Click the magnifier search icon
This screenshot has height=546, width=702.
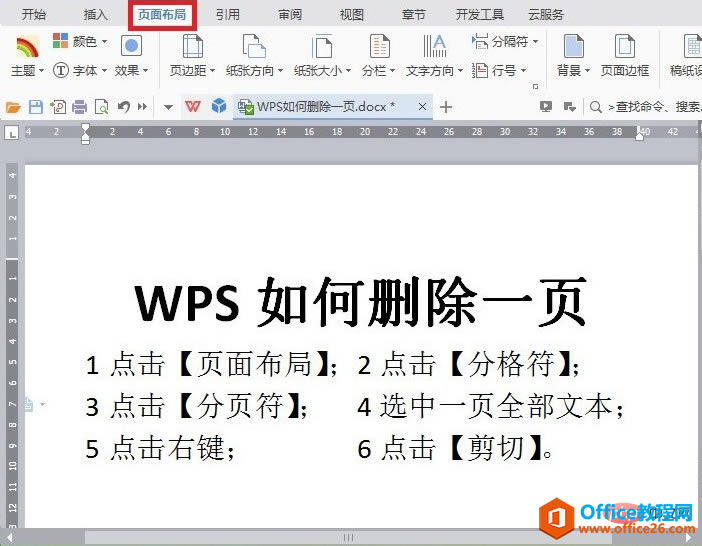tap(595, 107)
